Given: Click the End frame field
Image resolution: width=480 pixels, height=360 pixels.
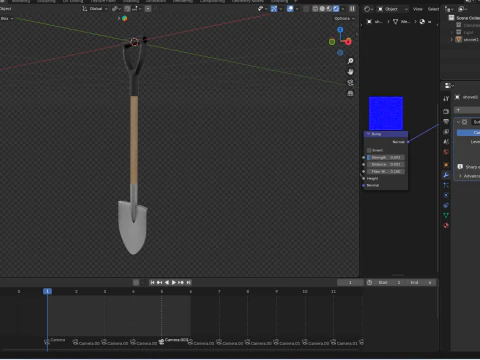Looking at the screenshot, I should pos(421,282).
